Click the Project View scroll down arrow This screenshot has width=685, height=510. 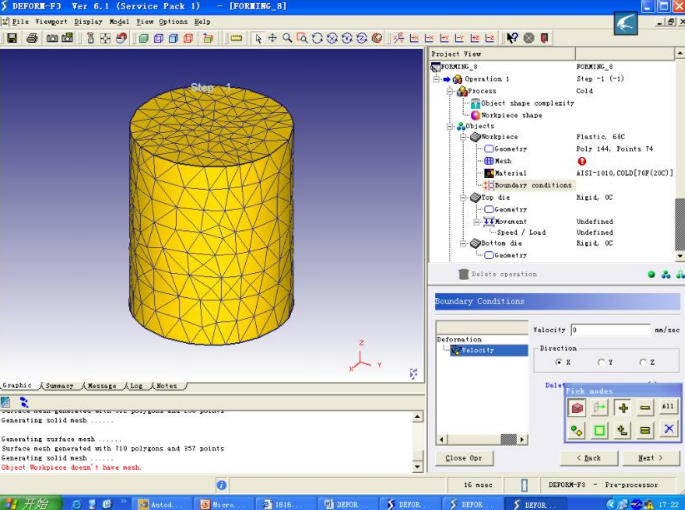point(680,256)
